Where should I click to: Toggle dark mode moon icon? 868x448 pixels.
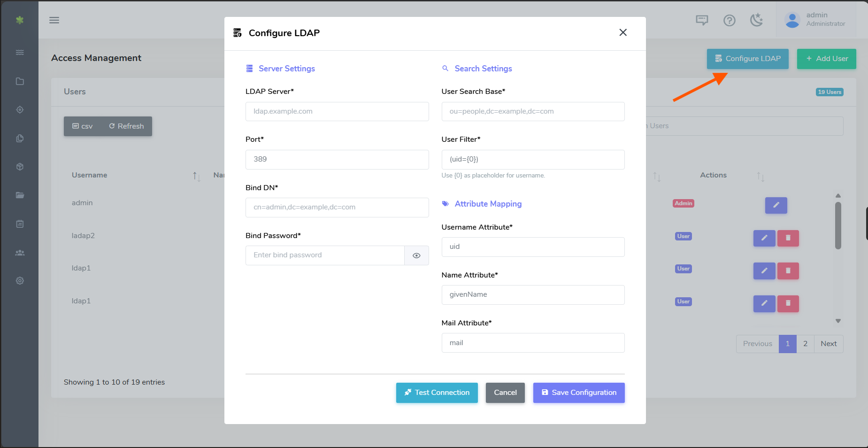756,20
